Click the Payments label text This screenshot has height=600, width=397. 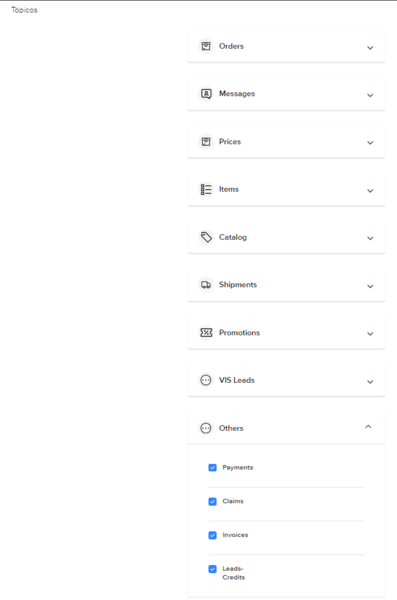tap(238, 468)
